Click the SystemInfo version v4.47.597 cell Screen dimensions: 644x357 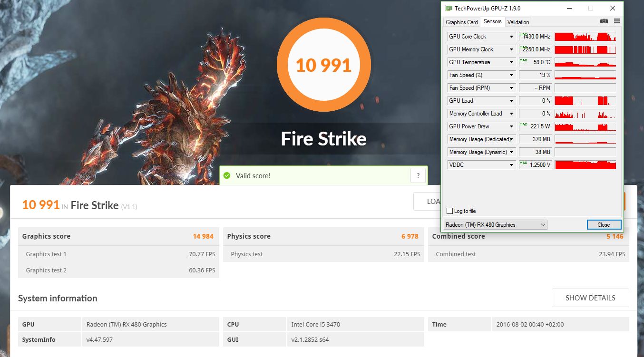tap(150, 339)
